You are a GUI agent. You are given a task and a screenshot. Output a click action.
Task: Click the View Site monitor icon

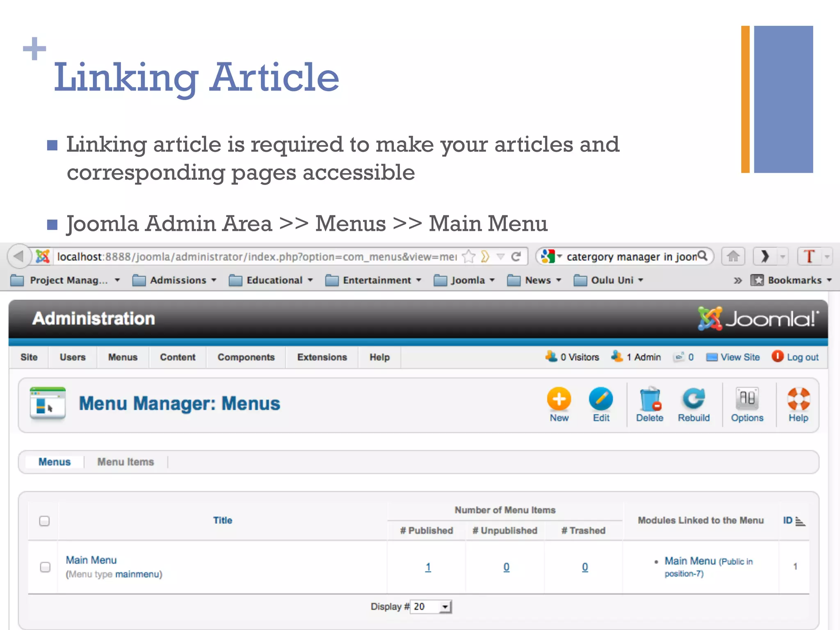(x=712, y=357)
